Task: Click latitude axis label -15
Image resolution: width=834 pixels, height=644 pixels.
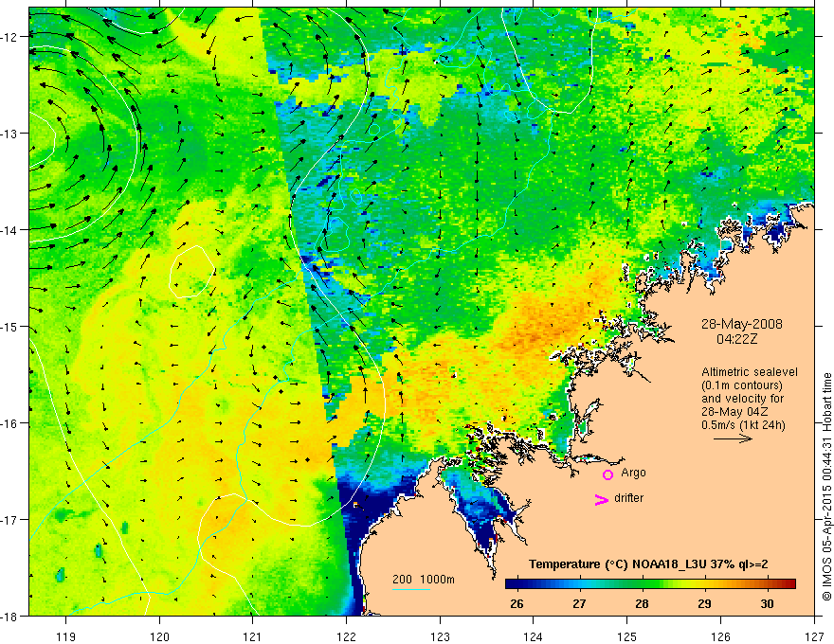Action: 9,326
